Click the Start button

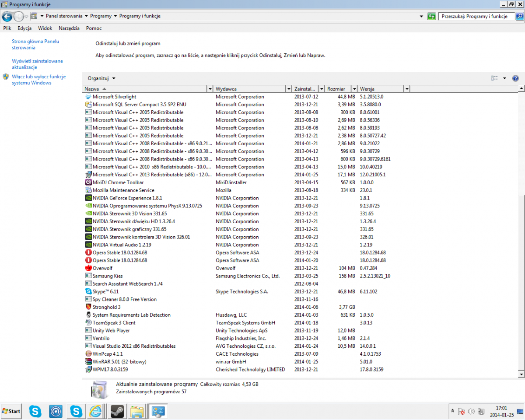(x=11, y=411)
